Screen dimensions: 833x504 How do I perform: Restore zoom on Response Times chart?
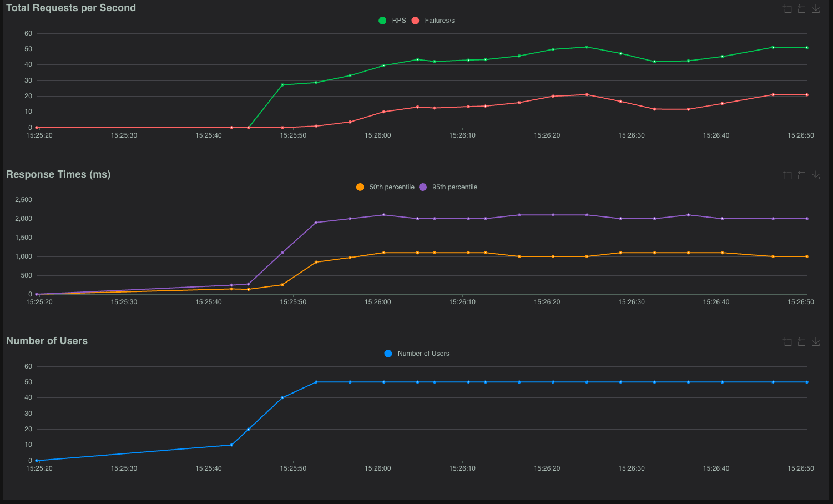(x=801, y=175)
